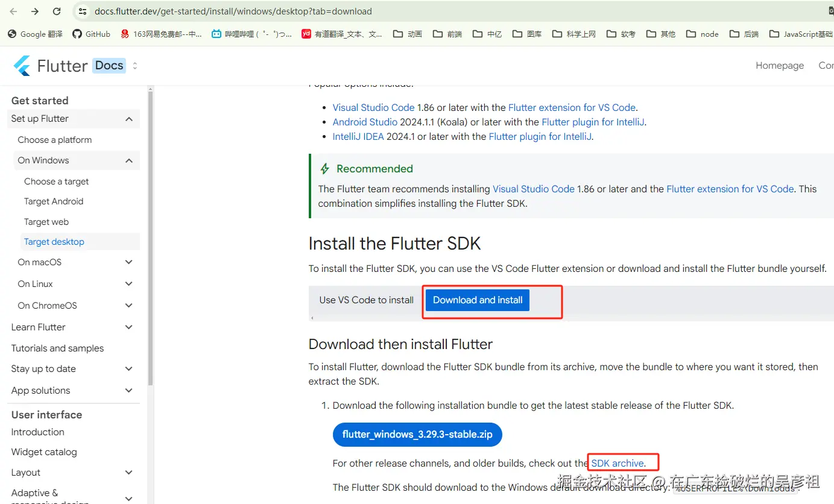834x504 pixels.
Task: Download flutter_windows_3.29.3-stable.zip
Action: pyautogui.click(x=417, y=435)
